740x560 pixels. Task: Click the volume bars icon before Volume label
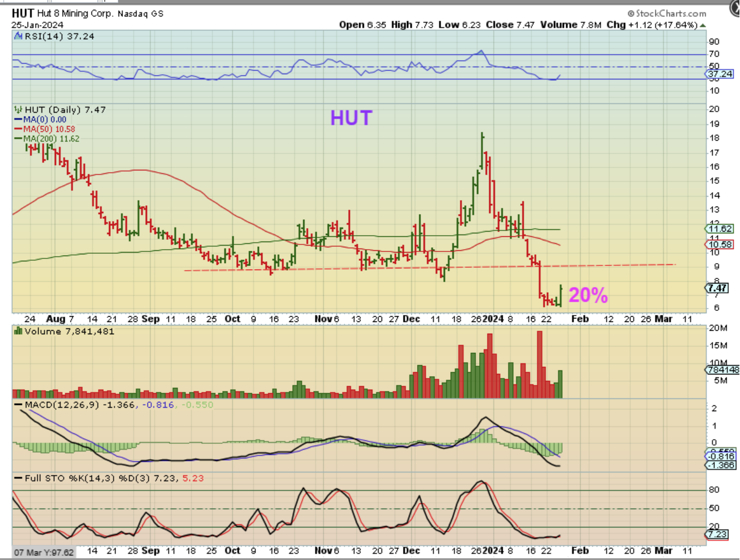[18, 331]
